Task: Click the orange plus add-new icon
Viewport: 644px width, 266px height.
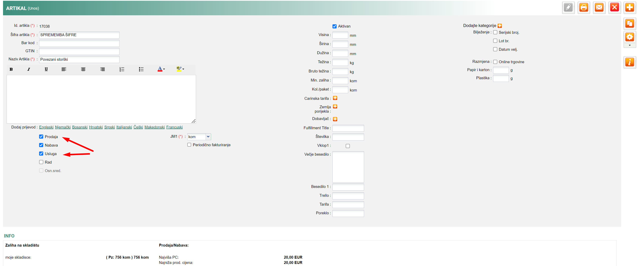Action: pyautogui.click(x=629, y=8)
